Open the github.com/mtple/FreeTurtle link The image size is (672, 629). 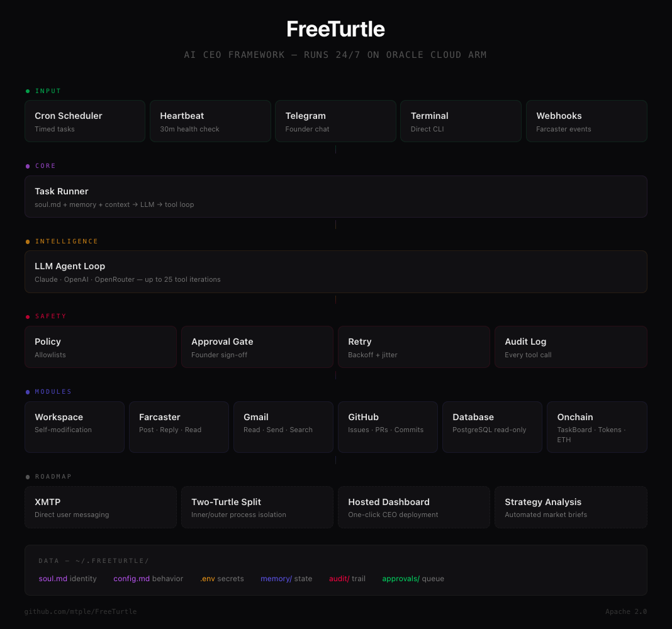click(x=81, y=612)
